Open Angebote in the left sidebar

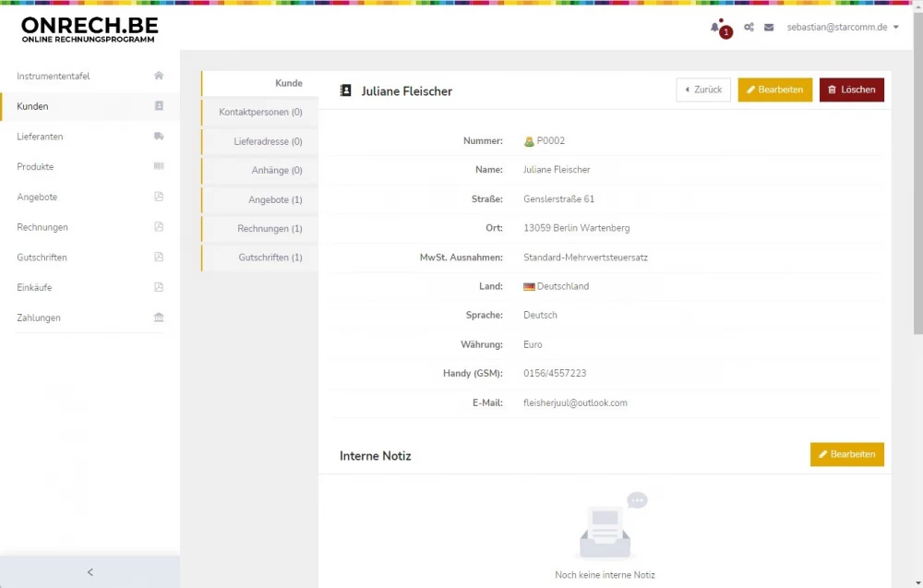tap(37, 198)
